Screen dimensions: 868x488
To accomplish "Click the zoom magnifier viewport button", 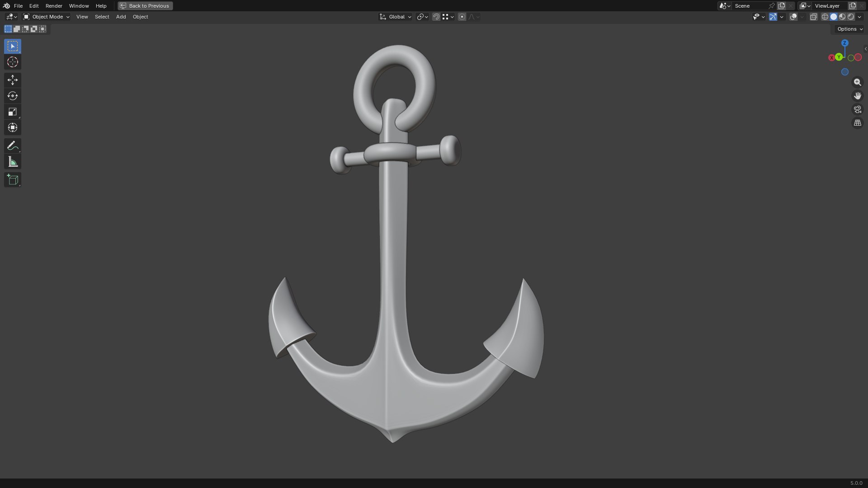I will point(857,82).
